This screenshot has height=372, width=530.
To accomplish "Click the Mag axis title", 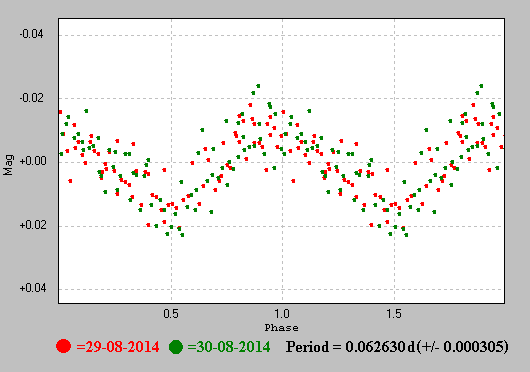I will pyautogui.click(x=8, y=165).
